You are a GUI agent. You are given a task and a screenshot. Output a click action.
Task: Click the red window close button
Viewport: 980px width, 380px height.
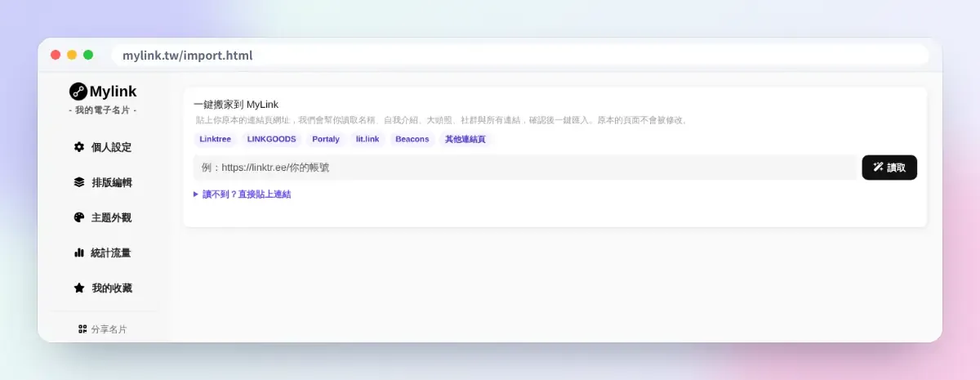point(56,55)
